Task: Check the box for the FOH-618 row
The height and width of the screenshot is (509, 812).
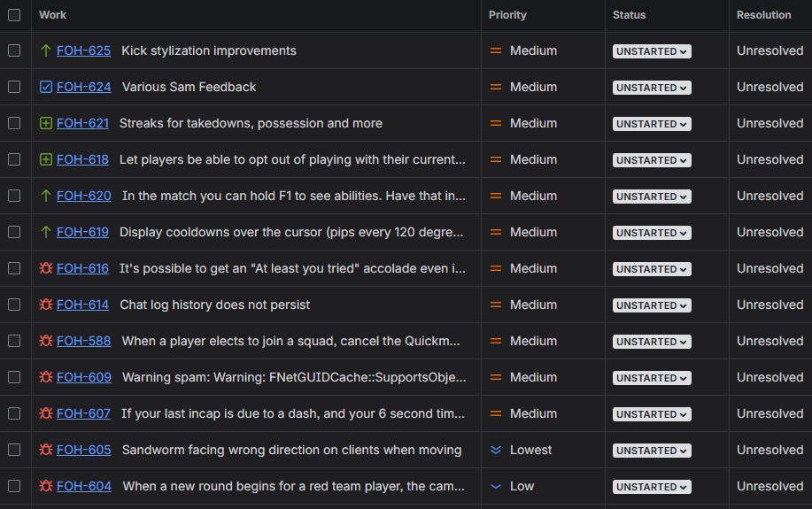Action: pos(14,160)
